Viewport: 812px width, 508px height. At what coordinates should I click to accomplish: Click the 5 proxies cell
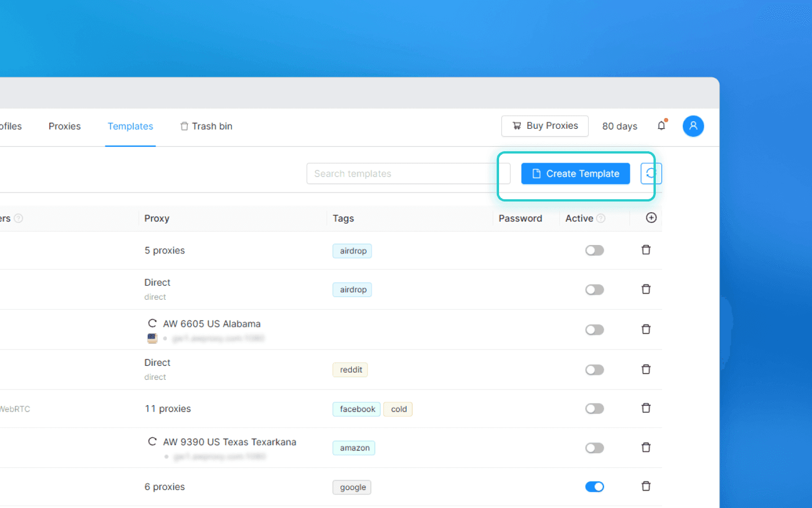coord(165,250)
